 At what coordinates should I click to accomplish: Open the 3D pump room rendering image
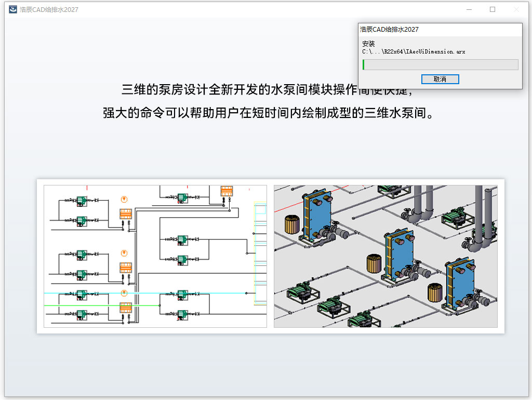[x=385, y=256]
